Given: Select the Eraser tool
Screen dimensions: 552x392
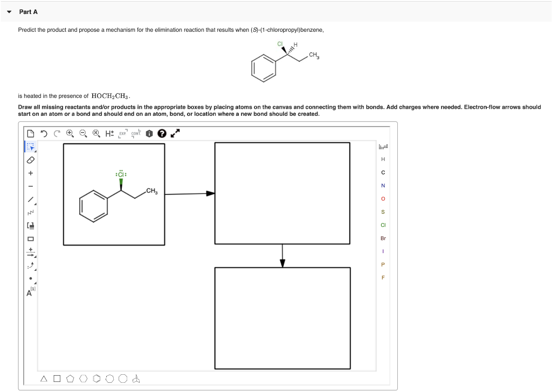Looking at the screenshot, I should click(30, 160).
